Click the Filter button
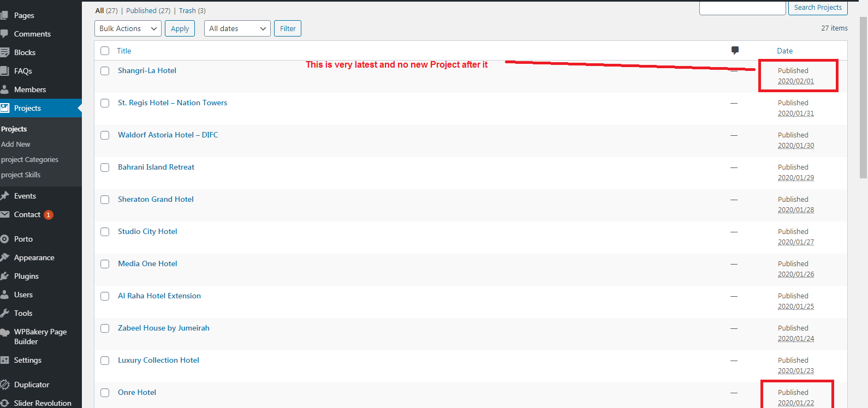The image size is (868, 408). pyautogui.click(x=288, y=28)
